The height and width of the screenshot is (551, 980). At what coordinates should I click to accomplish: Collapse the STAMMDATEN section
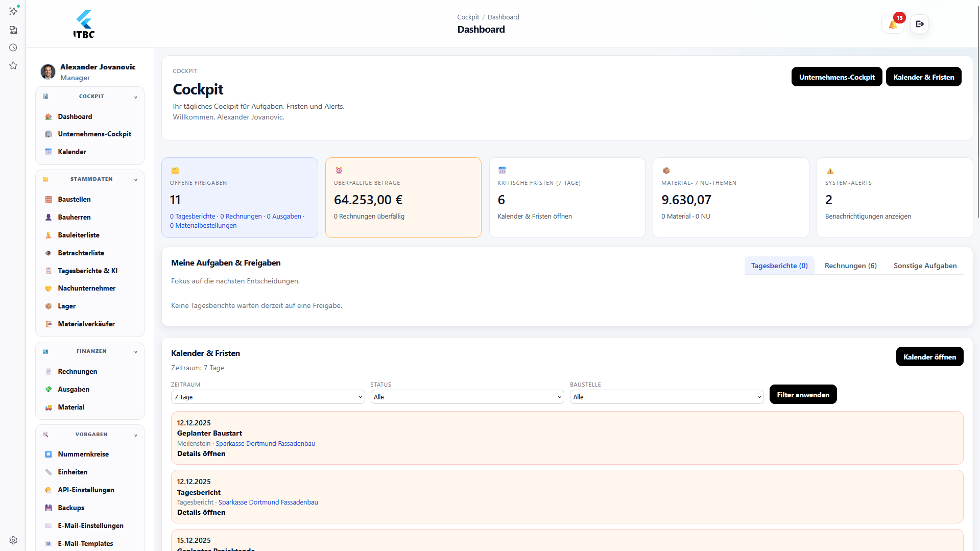coord(135,180)
